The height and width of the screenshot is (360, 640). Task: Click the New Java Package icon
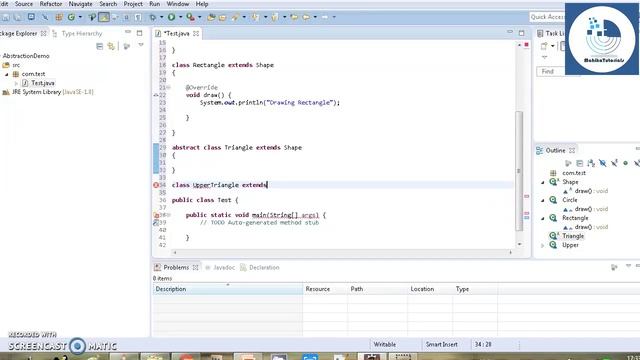pyautogui.click(x=59, y=17)
